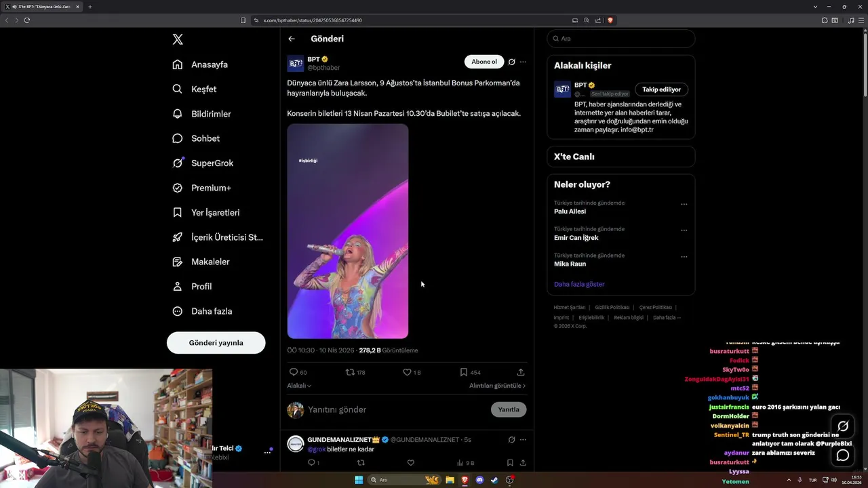The image size is (868, 488).
Task: Open Discord from taskbar
Action: (479, 480)
